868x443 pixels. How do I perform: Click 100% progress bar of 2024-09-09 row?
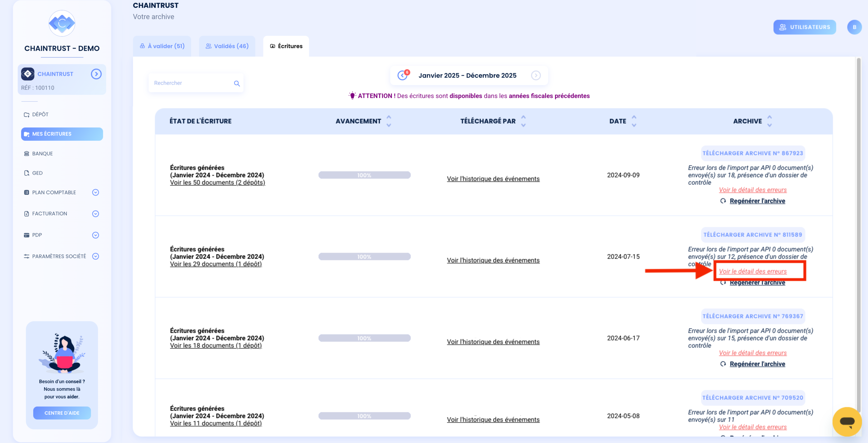tap(364, 175)
